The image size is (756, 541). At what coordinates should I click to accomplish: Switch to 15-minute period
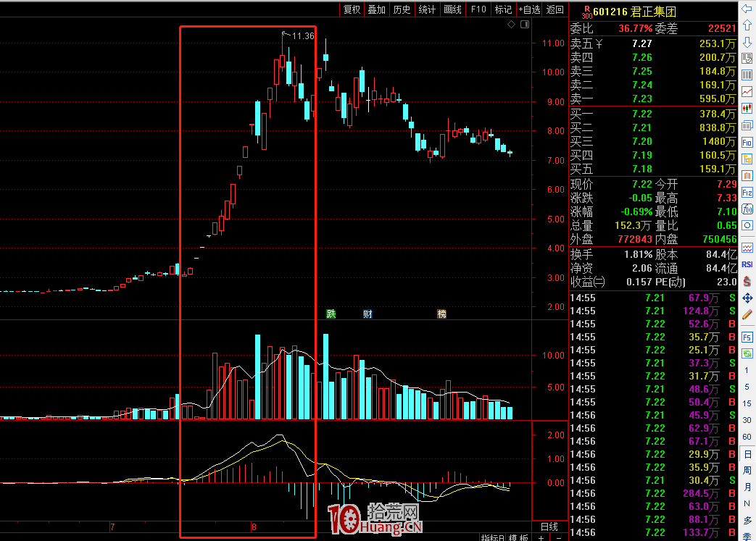click(x=747, y=403)
